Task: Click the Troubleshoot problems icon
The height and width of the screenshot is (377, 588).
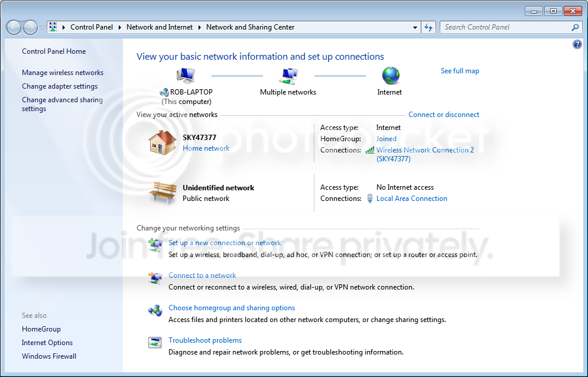Action: [x=155, y=343]
